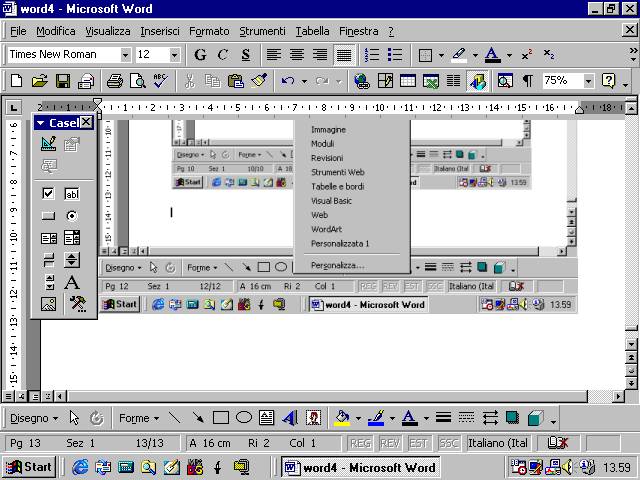Toggle the bulleted list
This screenshot has width=640, height=480.
pos(395,55)
